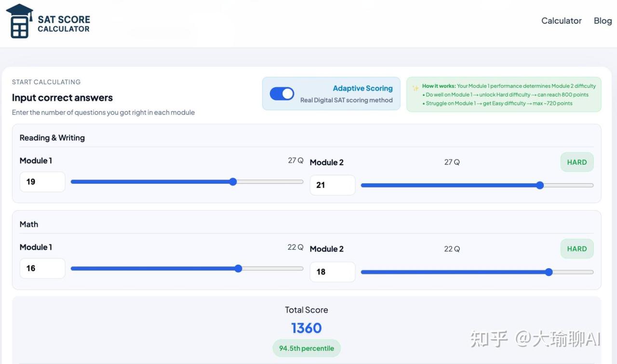Click the Math Module 2 input field
617x364 pixels.
(x=332, y=272)
